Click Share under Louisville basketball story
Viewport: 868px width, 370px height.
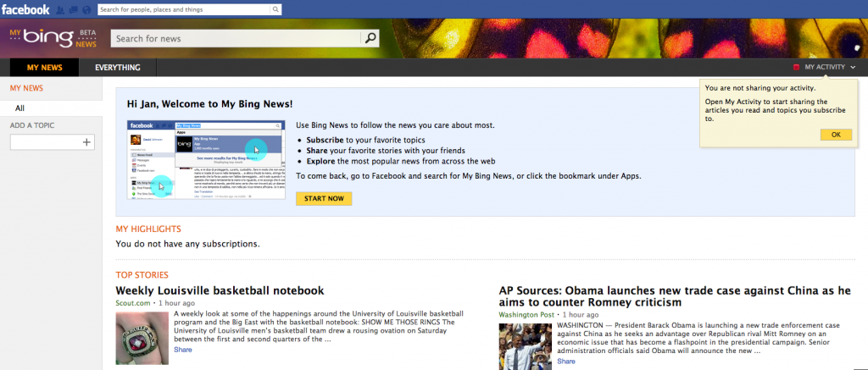click(183, 350)
